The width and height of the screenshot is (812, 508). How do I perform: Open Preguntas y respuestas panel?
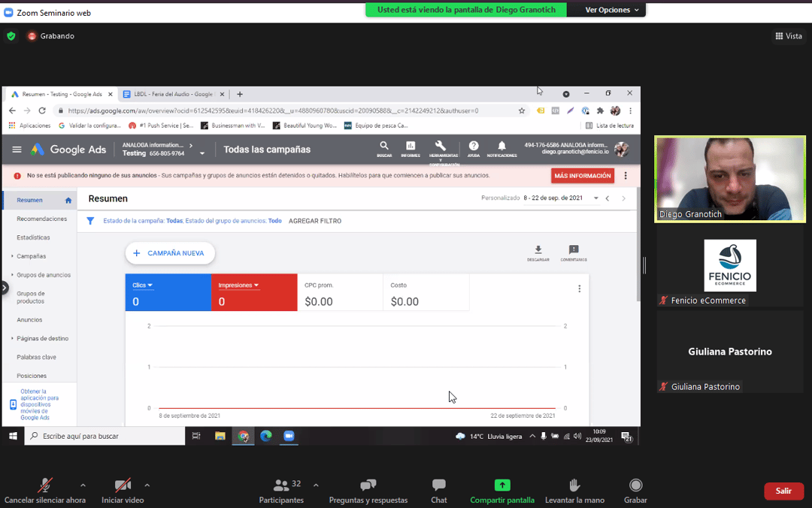point(368,485)
